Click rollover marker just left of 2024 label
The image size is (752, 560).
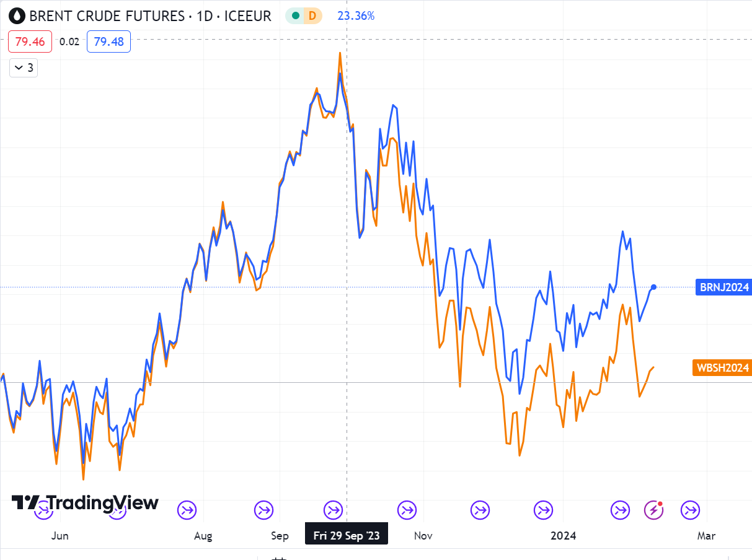pyautogui.click(x=544, y=510)
